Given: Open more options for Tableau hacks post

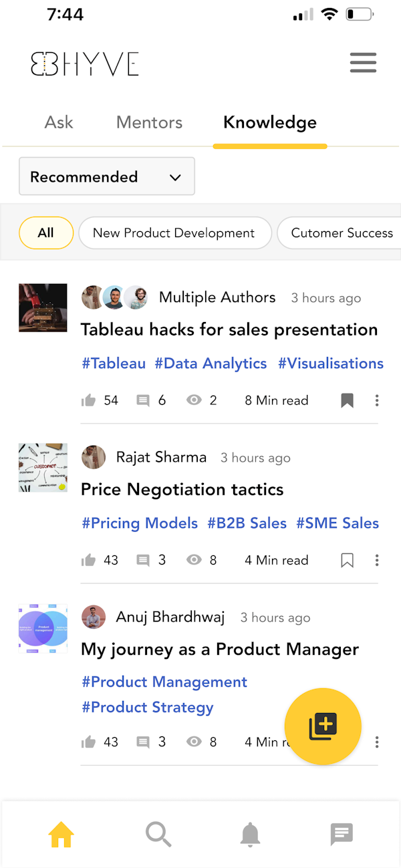Looking at the screenshot, I should [x=377, y=400].
